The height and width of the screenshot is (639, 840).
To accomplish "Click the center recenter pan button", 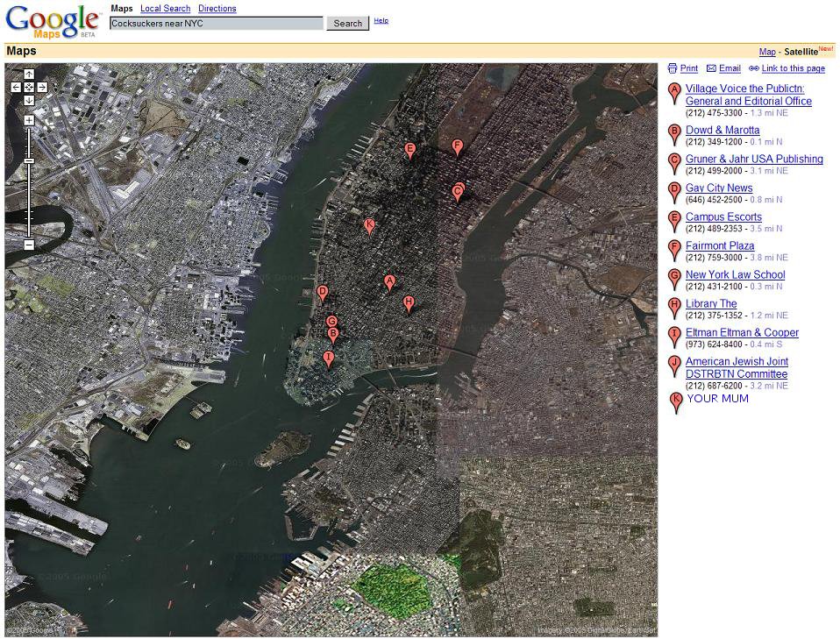I will click(x=29, y=87).
